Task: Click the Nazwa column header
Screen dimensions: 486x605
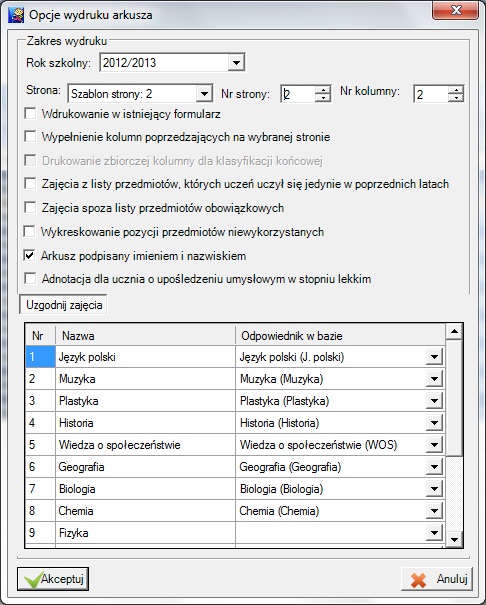Action: (145, 335)
